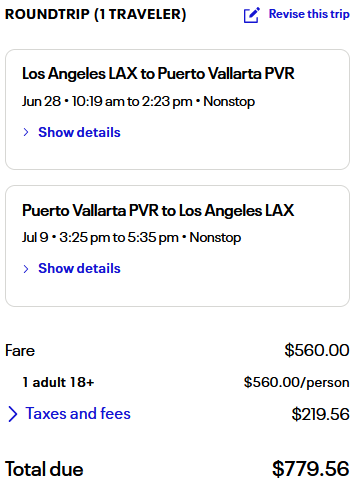
Task: Click the Fare label
Action: pos(20,351)
